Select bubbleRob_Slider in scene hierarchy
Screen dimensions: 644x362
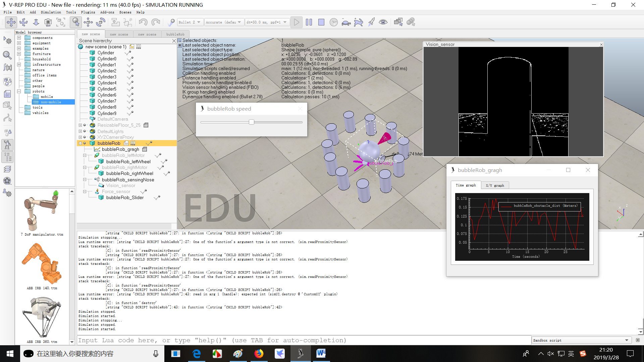[125, 198]
